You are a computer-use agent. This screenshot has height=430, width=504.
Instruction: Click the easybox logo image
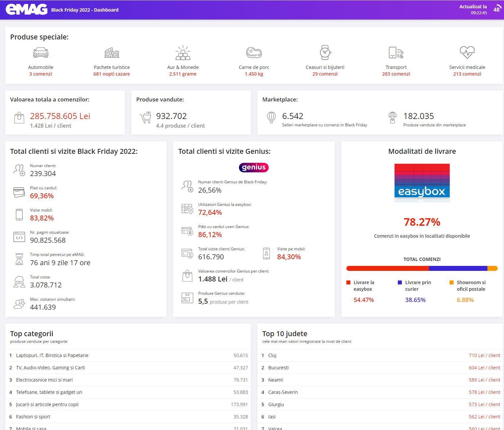pos(422,183)
